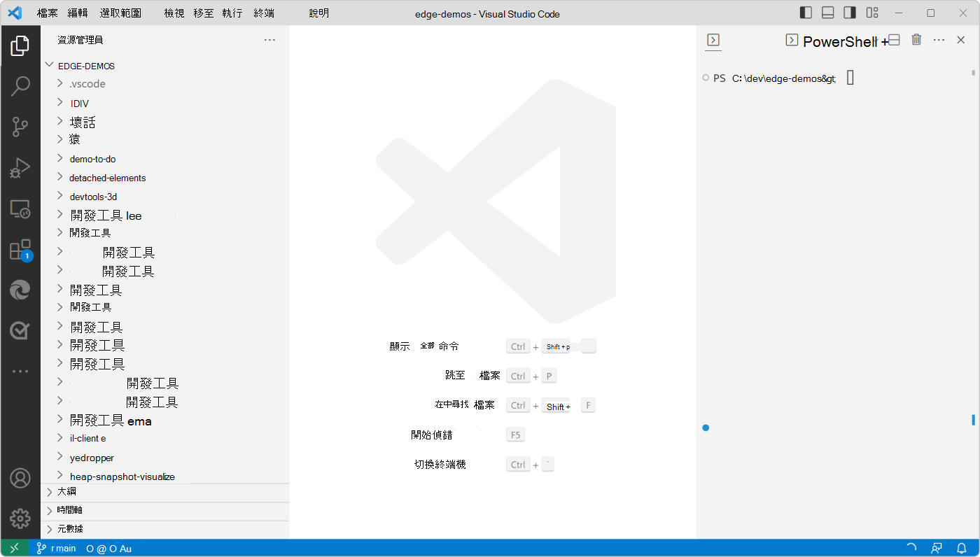The image size is (980, 557).
Task: Split the PowerShell terminal
Action: [893, 40]
